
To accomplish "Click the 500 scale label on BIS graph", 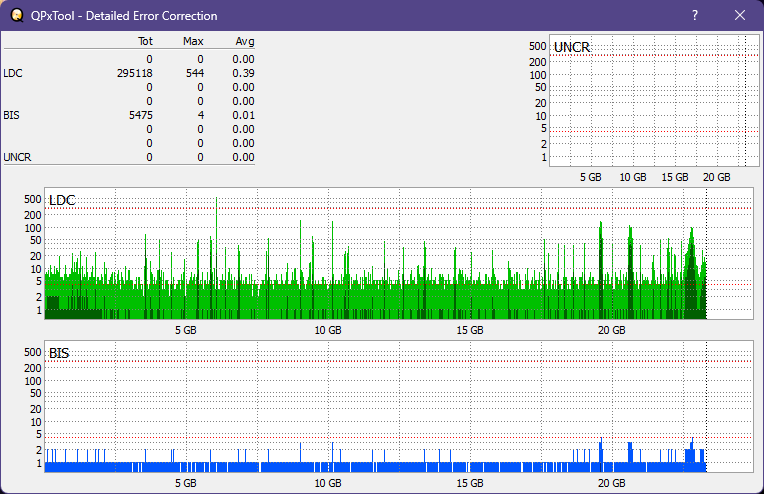I will click(x=33, y=352).
